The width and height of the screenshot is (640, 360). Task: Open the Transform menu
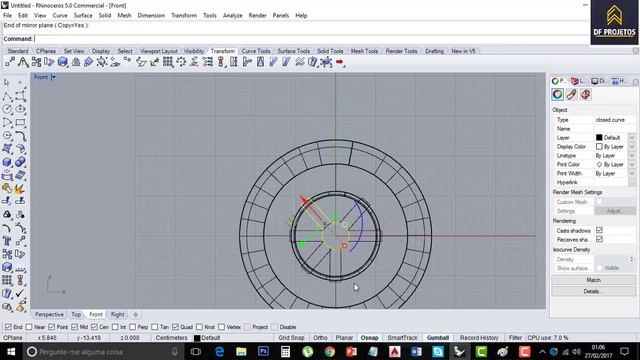pyautogui.click(x=184, y=16)
